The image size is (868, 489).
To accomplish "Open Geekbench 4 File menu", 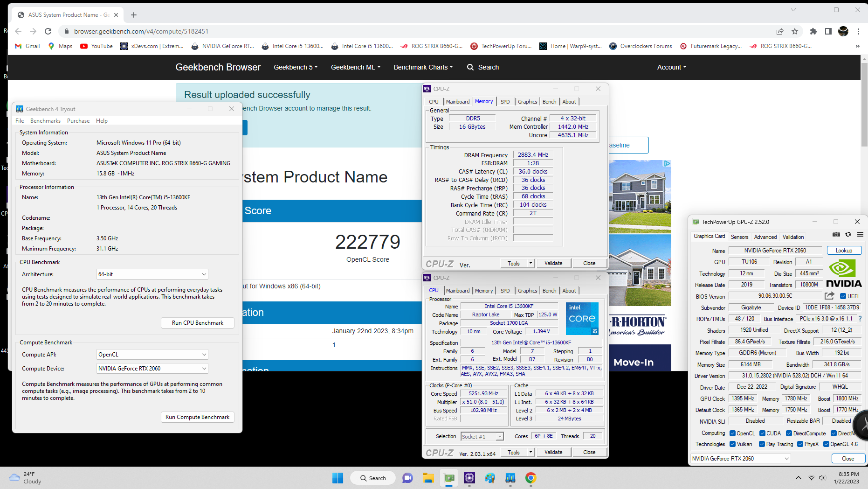I will point(20,121).
